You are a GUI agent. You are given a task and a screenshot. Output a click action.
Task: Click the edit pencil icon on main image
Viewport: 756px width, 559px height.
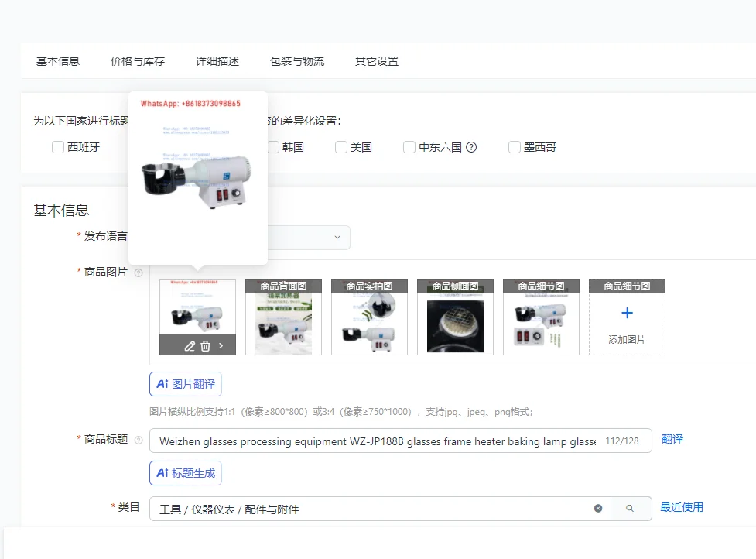point(190,346)
